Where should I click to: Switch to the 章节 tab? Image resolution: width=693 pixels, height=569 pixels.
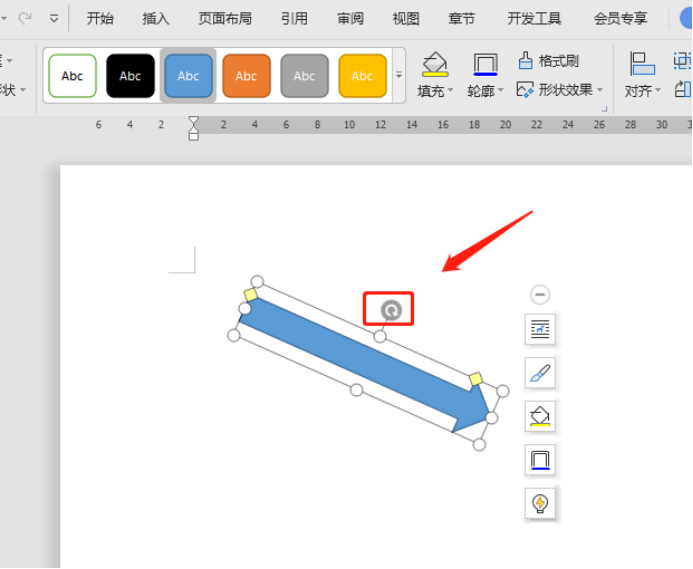461,19
